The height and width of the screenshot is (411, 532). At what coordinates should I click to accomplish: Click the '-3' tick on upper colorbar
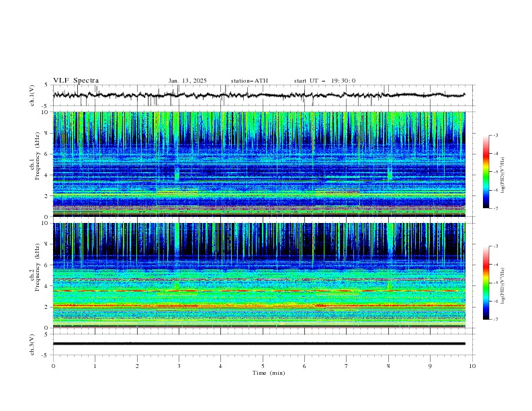[495, 135]
